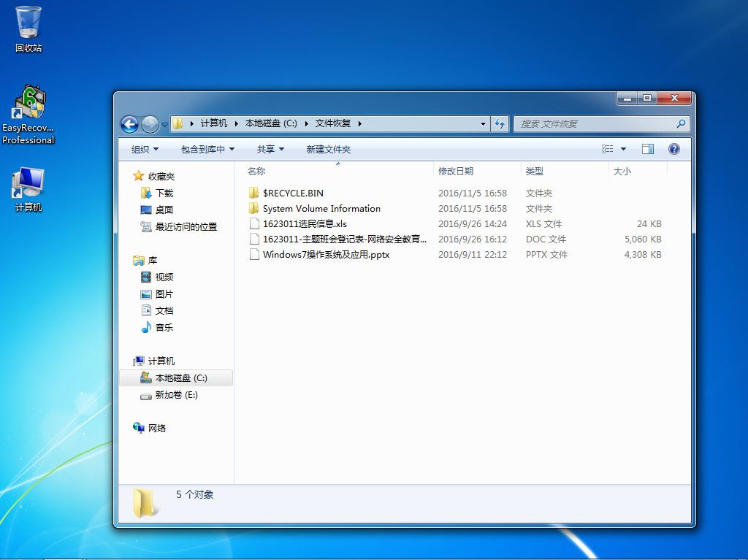Open the 包含到库中 menu

(208, 149)
